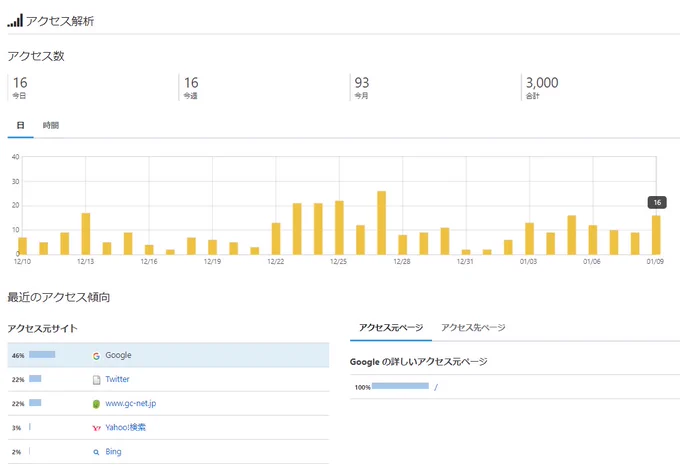Open the Yahoo!検索 link

click(x=125, y=427)
